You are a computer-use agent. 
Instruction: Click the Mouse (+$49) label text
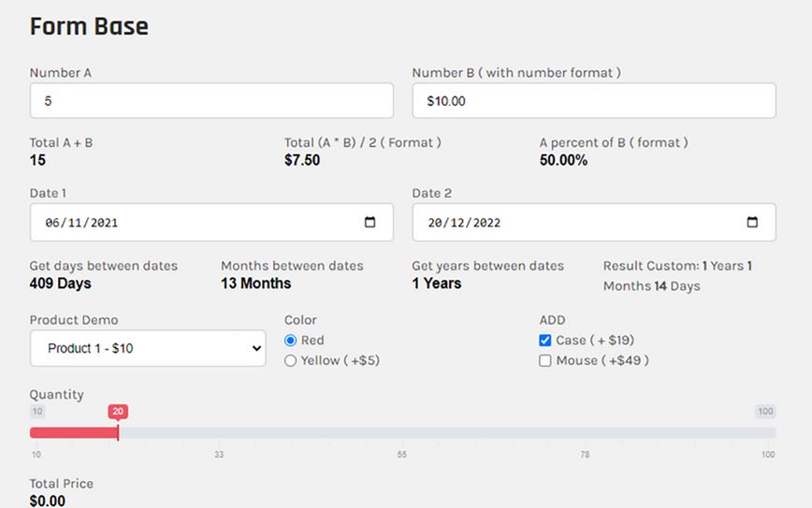point(602,360)
